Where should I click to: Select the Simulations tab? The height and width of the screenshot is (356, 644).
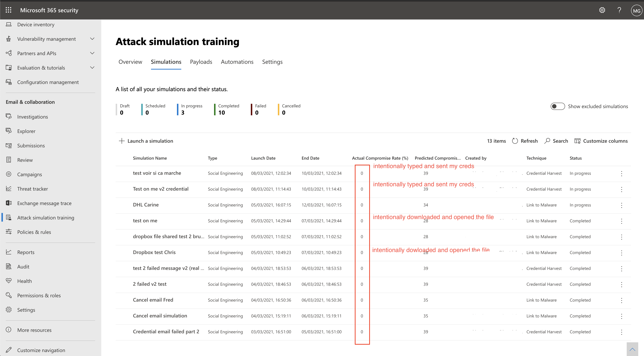[166, 62]
